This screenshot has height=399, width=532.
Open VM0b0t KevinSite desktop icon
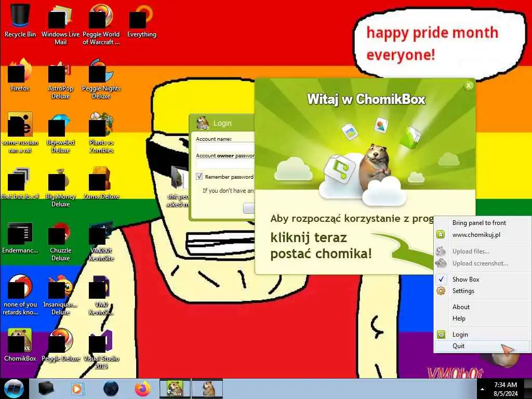coord(101,241)
